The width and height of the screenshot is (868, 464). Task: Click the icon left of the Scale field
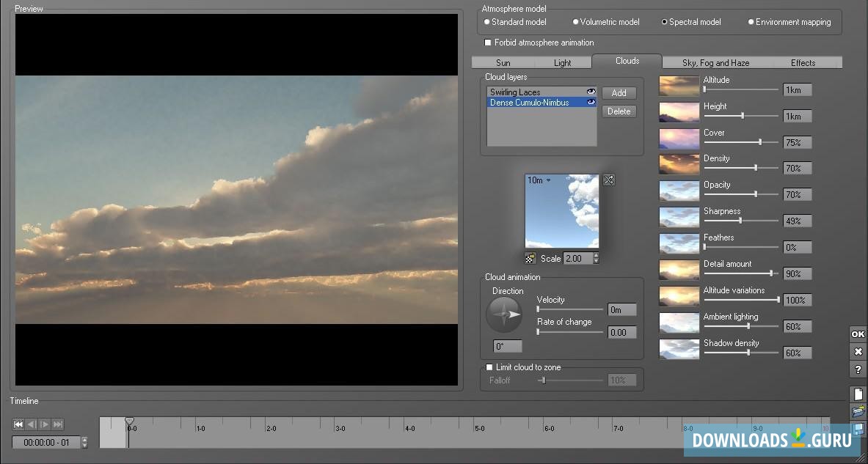click(x=530, y=258)
